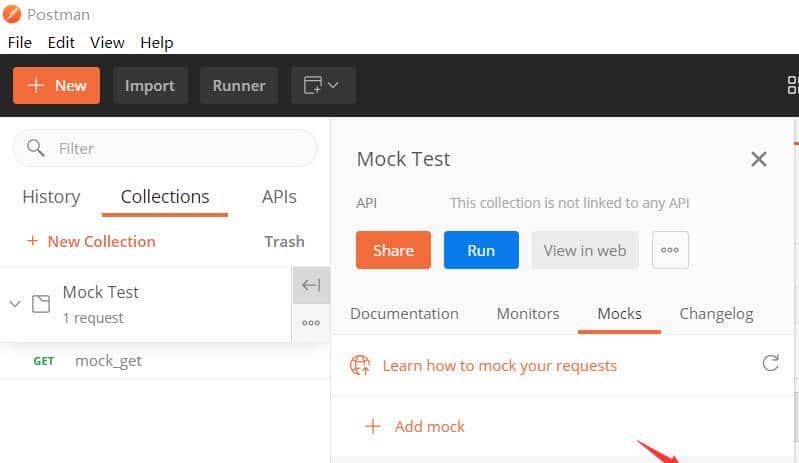The height and width of the screenshot is (463, 799).
Task: Click the orange Share button
Action: (393, 250)
